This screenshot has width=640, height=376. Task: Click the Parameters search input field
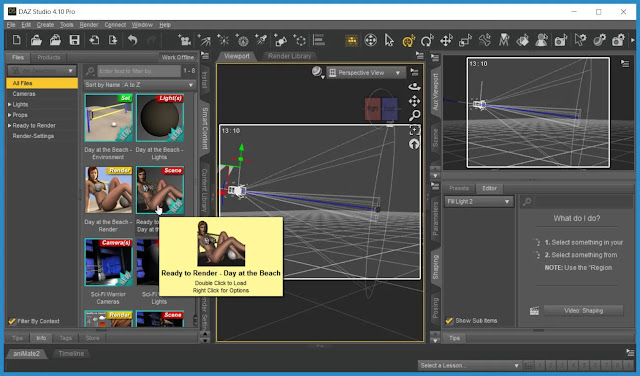[577, 202]
